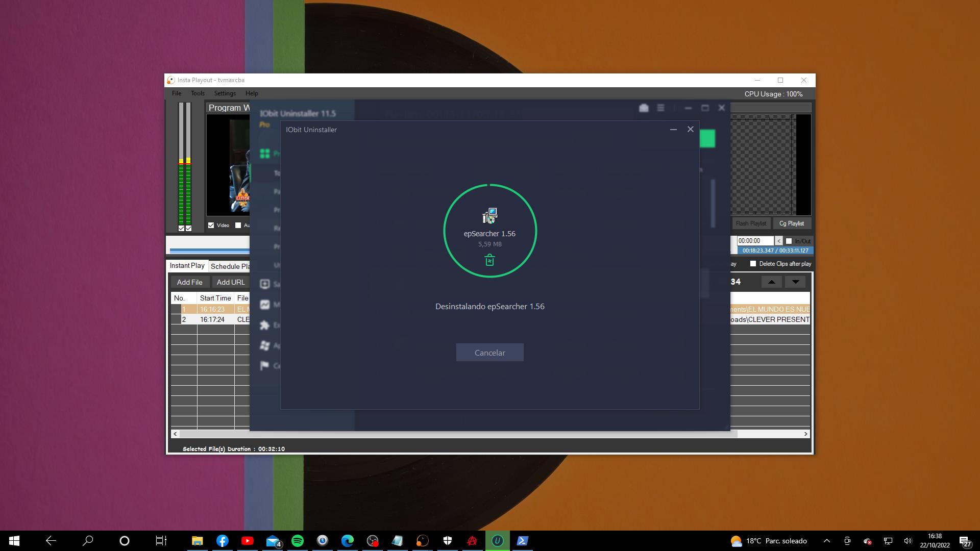980x551 pixels.
Task: Open the IObit toolbox briefcase icon
Action: click(x=644, y=108)
